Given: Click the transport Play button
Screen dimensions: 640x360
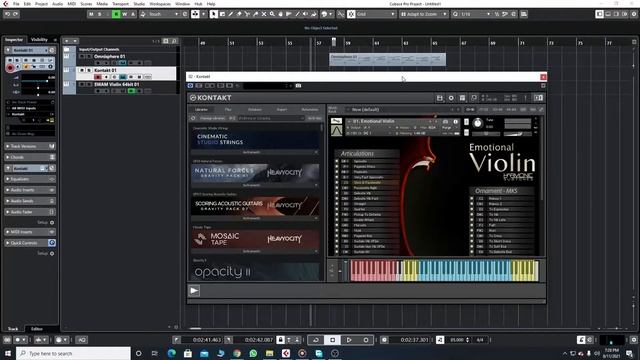Looking at the screenshot, I should 349,340.
